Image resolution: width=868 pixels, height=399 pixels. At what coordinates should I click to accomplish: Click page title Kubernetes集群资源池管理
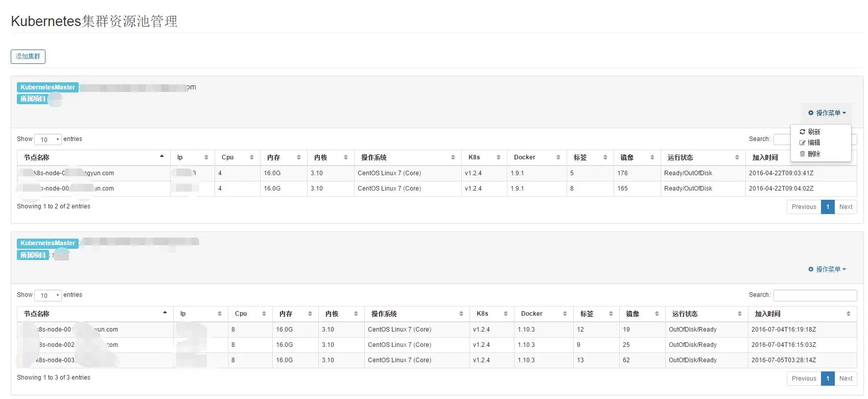coord(94,21)
